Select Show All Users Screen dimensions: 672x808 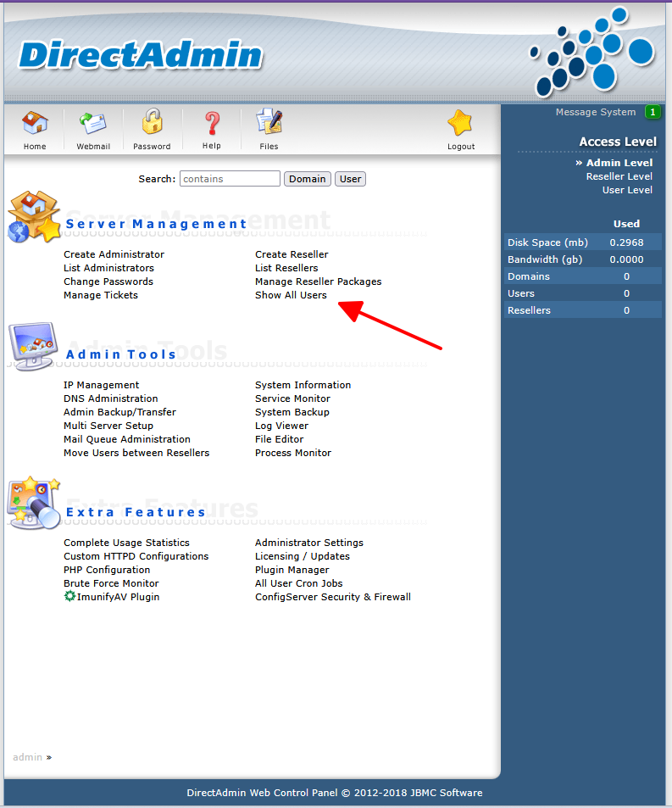click(291, 295)
